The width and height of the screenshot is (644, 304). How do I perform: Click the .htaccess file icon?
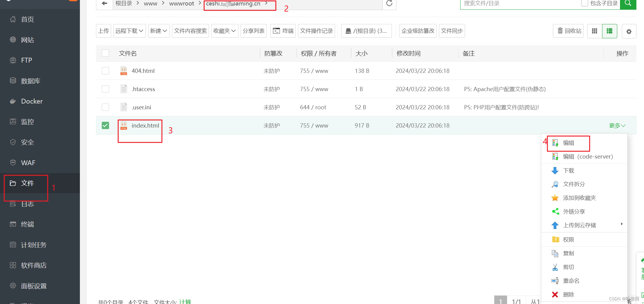[124, 89]
